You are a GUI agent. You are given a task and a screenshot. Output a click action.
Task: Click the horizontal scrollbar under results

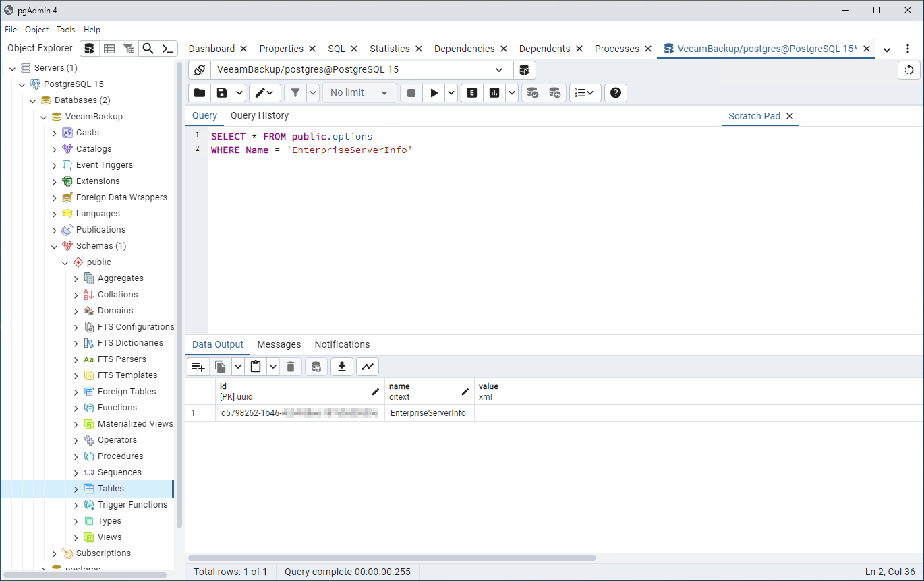(x=392, y=558)
